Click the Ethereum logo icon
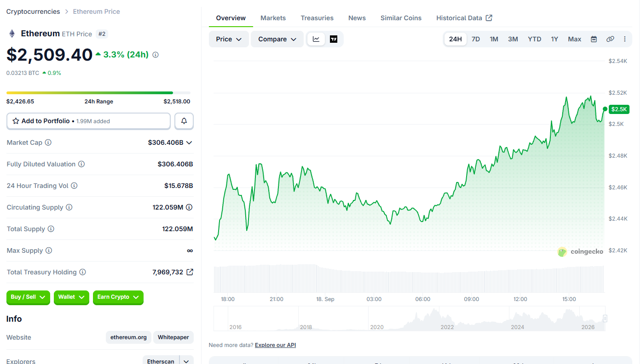Viewport: 641px width, 364px height. (12, 34)
